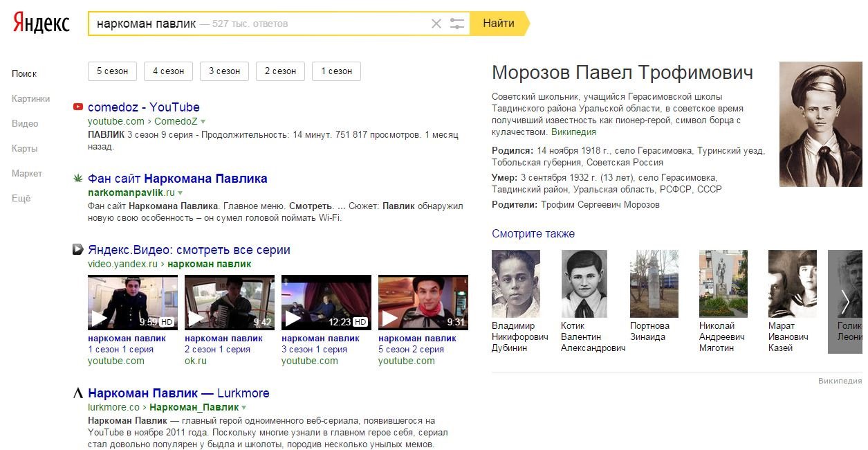Click Марат Иванович Казей name

(x=788, y=336)
